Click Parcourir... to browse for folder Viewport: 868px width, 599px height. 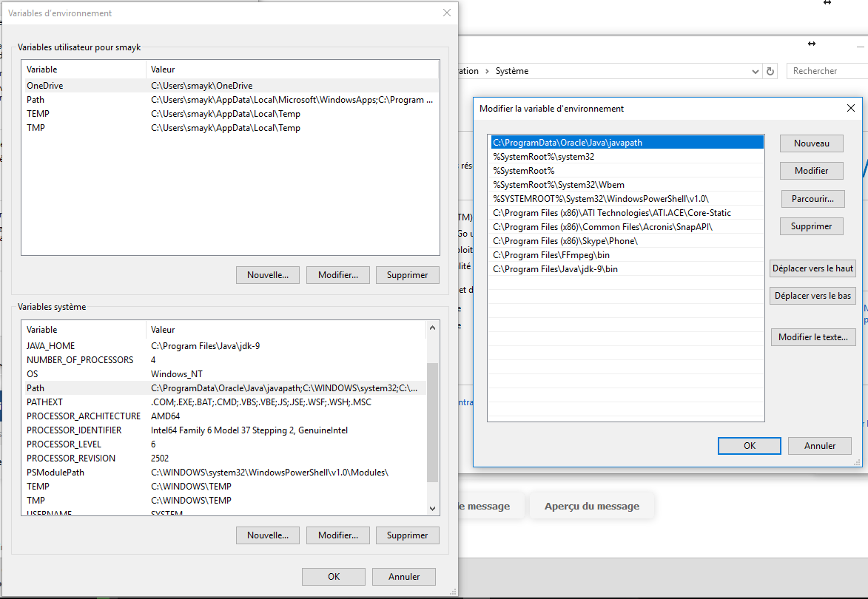pos(813,199)
